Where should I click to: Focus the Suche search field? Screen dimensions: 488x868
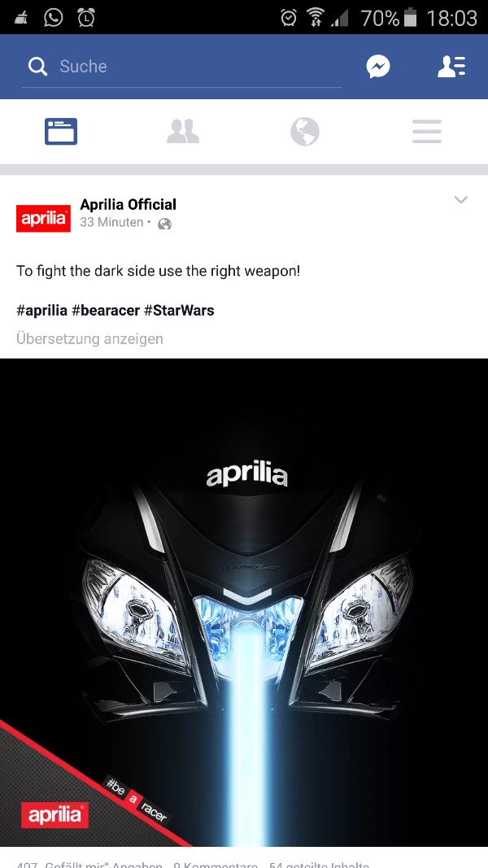coord(181,67)
